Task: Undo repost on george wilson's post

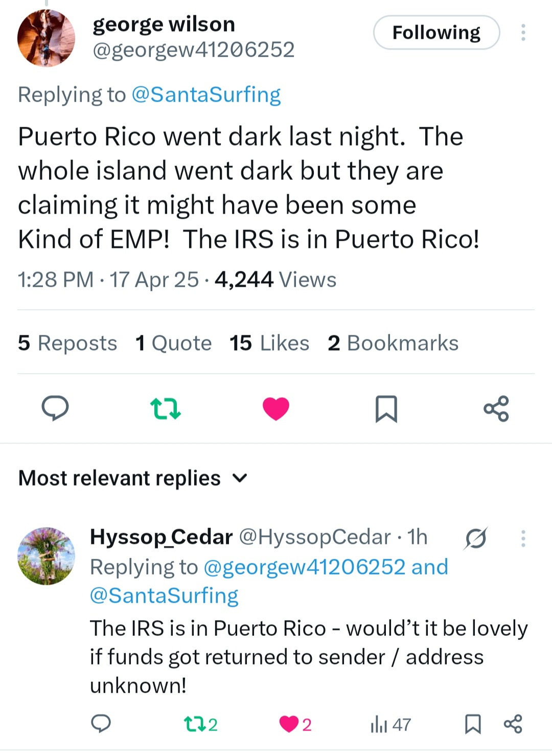Action: 166,409
